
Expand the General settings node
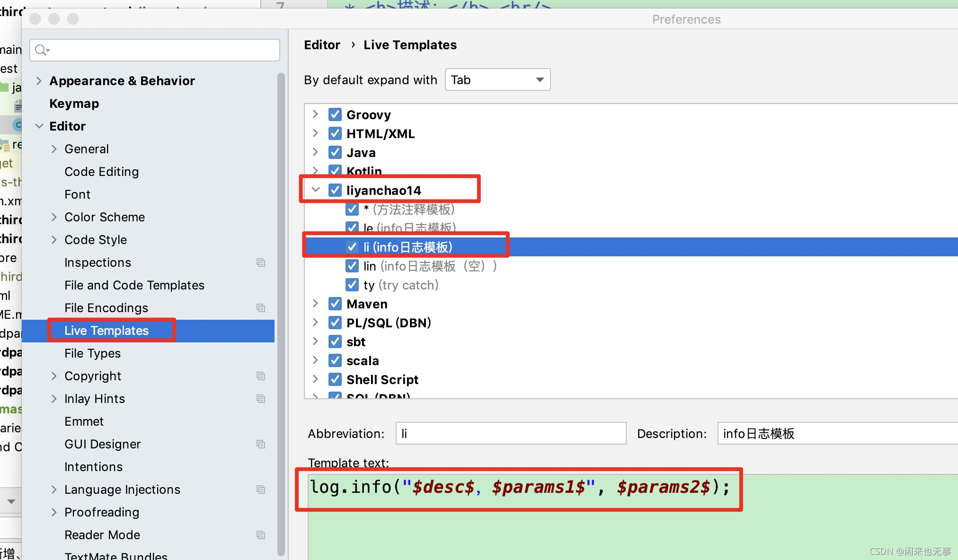tap(54, 149)
